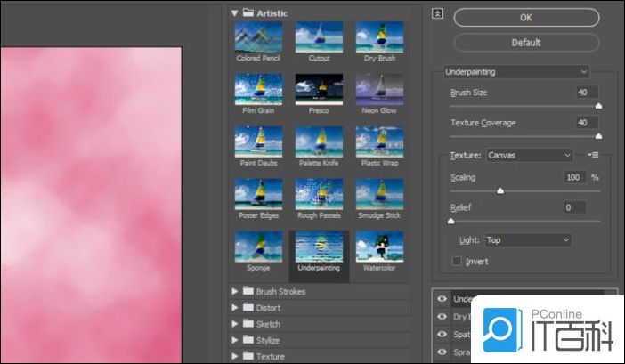Click the Scaling slider handle
The image size is (625, 364).
tap(499, 190)
